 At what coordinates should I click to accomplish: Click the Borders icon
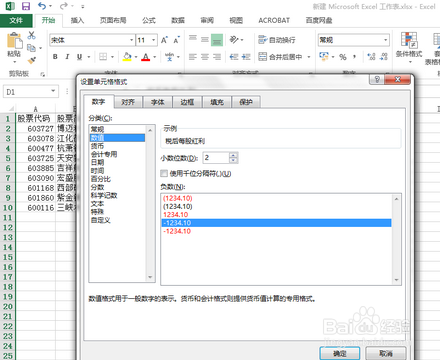tap(103, 57)
